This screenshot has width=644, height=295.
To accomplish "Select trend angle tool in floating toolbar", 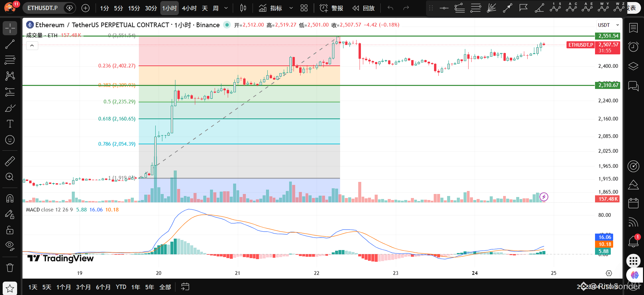I will tap(539, 8).
